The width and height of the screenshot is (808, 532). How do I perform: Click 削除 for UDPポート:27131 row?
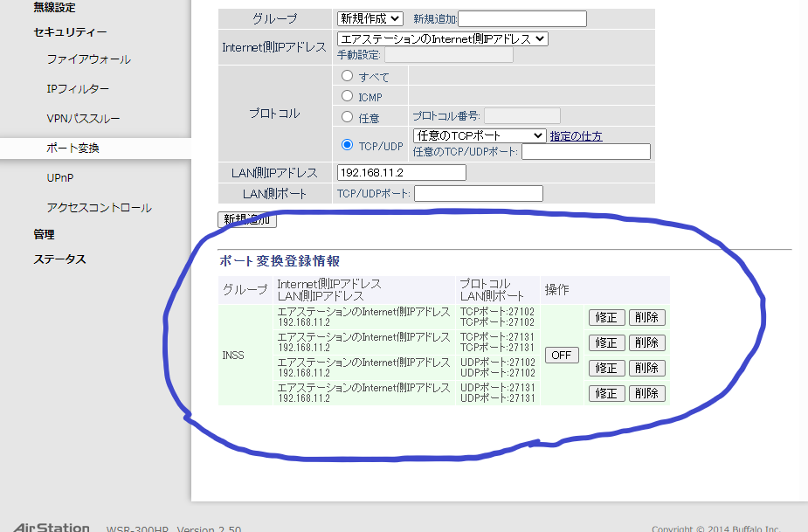click(x=646, y=393)
